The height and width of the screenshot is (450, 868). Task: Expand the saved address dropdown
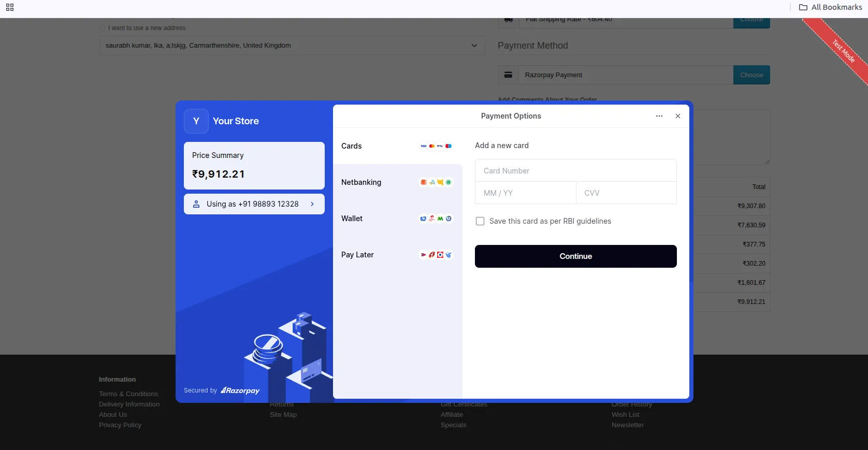coord(474,46)
